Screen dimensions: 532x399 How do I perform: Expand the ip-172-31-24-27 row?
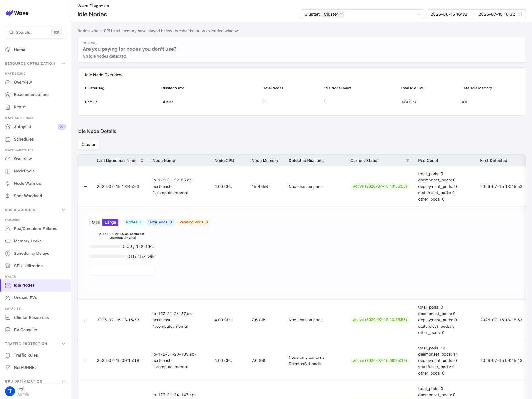(x=85, y=320)
